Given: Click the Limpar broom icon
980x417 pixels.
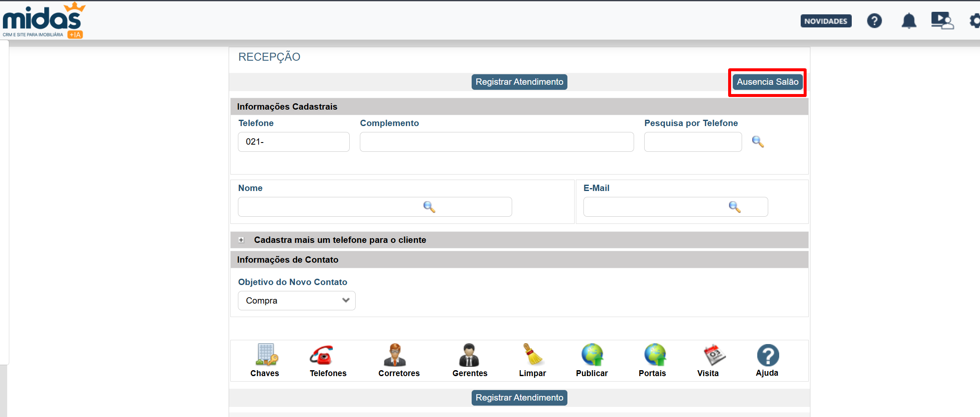Looking at the screenshot, I should tap(533, 355).
